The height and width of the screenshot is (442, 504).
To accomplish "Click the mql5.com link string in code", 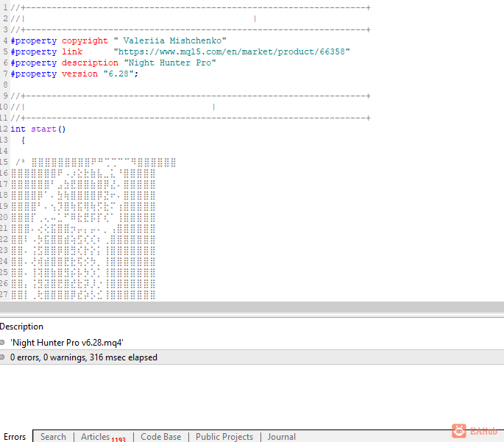I will (x=232, y=51).
